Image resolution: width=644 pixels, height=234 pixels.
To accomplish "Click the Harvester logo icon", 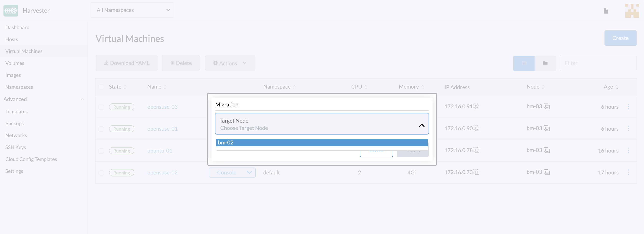I will click(x=11, y=10).
